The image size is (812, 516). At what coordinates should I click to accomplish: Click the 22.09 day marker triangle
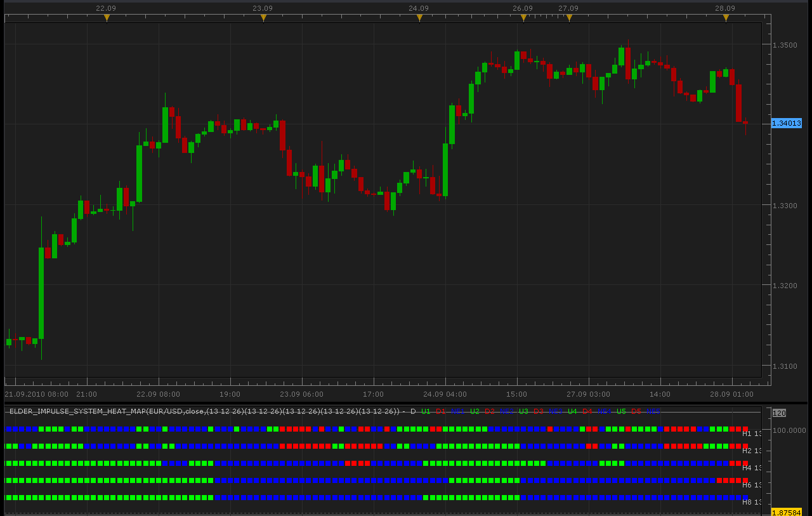(107, 18)
